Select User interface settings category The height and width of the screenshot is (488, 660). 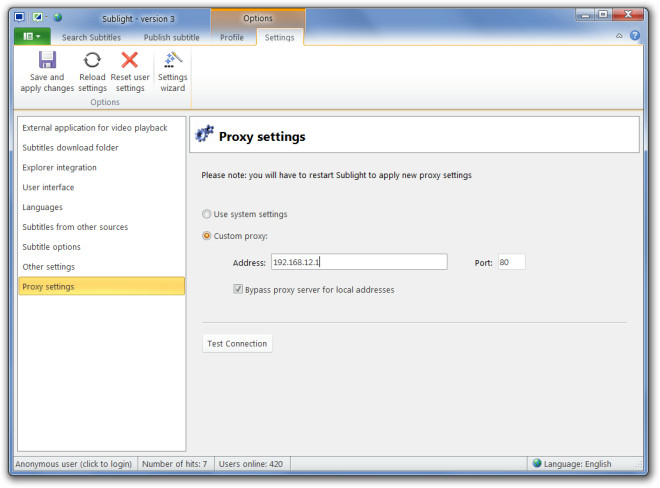(x=101, y=187)
